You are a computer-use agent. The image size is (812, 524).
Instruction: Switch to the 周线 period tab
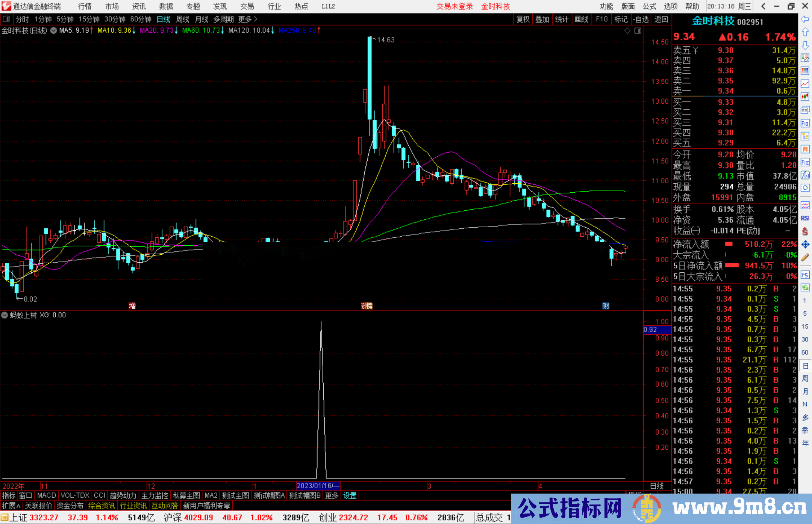click(x=183, y=19)
